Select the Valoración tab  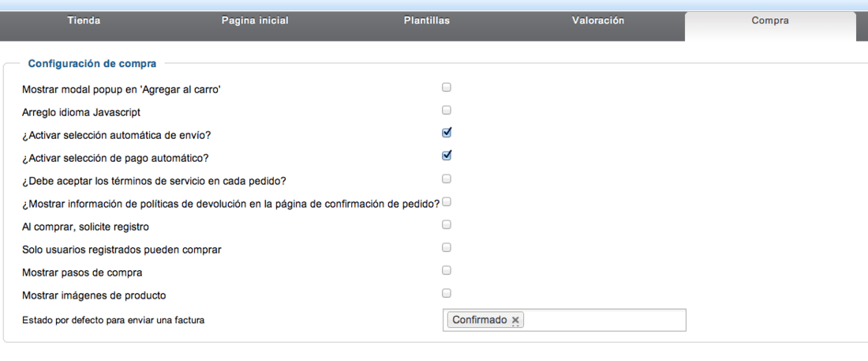point(598,21)
